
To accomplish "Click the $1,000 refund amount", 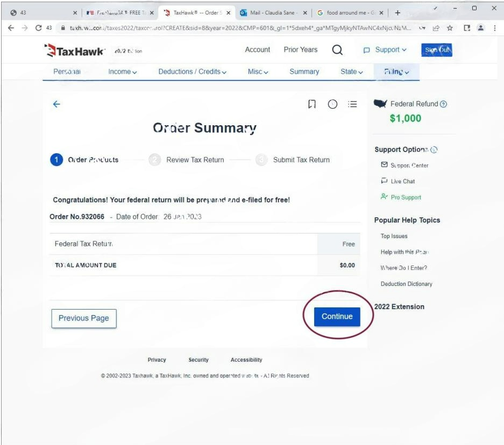I will coord(406,118).
